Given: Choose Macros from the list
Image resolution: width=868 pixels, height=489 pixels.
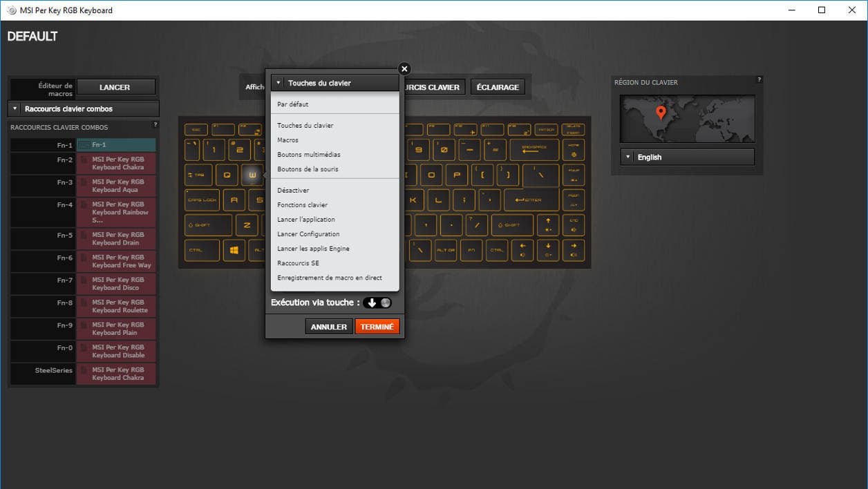Looking at the screenshot, I should coord(287,140).
